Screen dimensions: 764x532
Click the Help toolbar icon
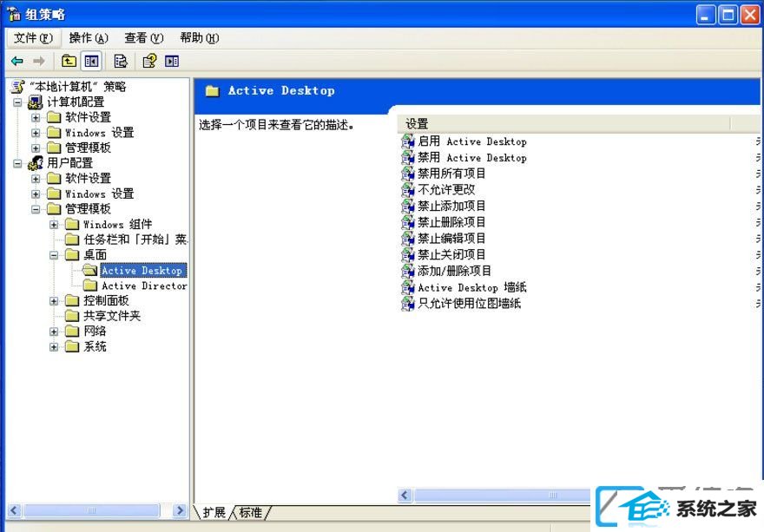coord(149,61)
